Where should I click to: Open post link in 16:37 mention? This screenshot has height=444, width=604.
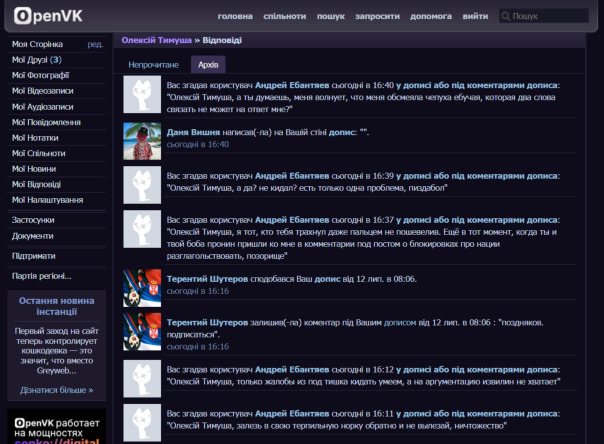[x=477, y=220]
